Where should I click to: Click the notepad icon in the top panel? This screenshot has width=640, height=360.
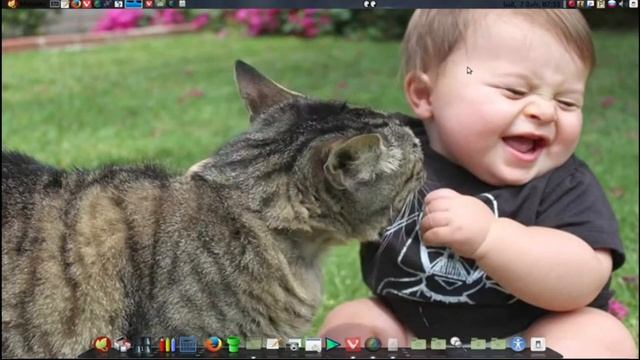[65, 4]
